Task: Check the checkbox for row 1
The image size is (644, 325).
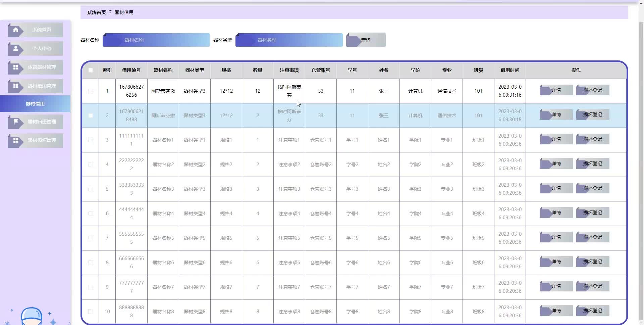Action: click(91, 91)
